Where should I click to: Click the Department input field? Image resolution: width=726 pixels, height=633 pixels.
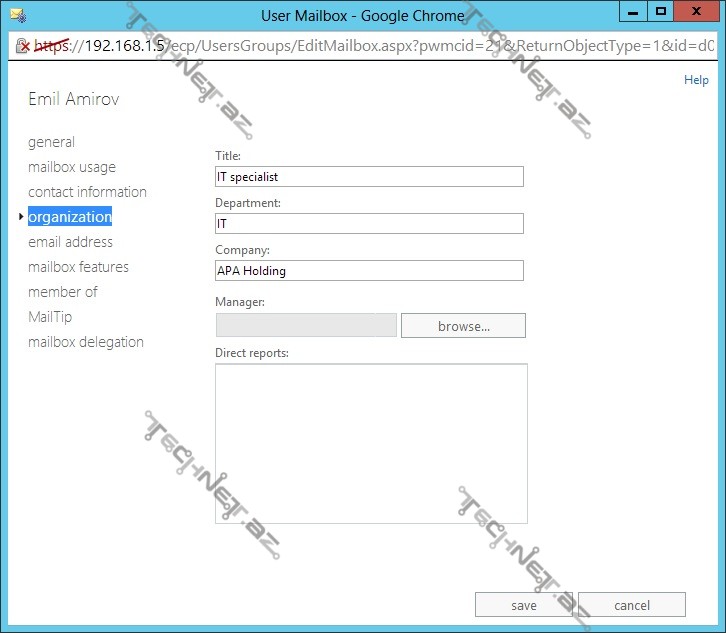point(369,224)
